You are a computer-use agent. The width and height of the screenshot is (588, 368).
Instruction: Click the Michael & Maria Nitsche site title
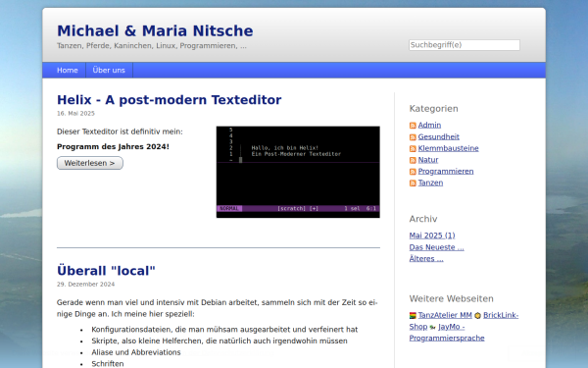coord(155,30)
